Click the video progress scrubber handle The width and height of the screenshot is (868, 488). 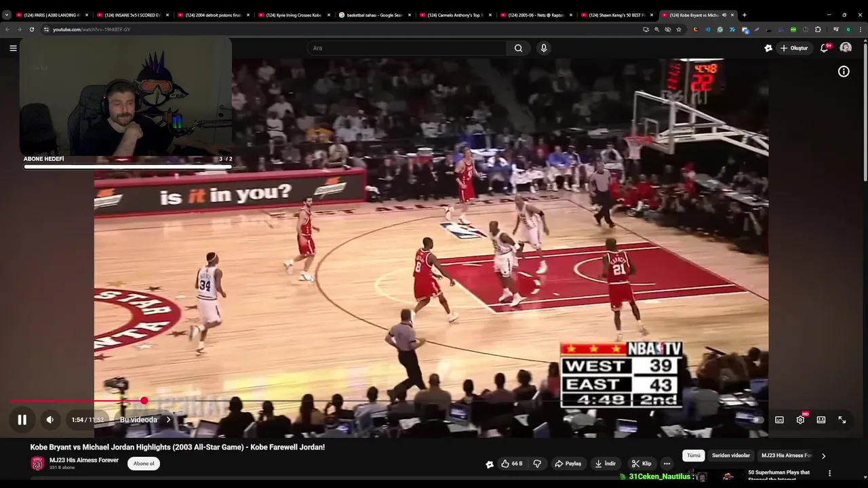pos(144,401)
